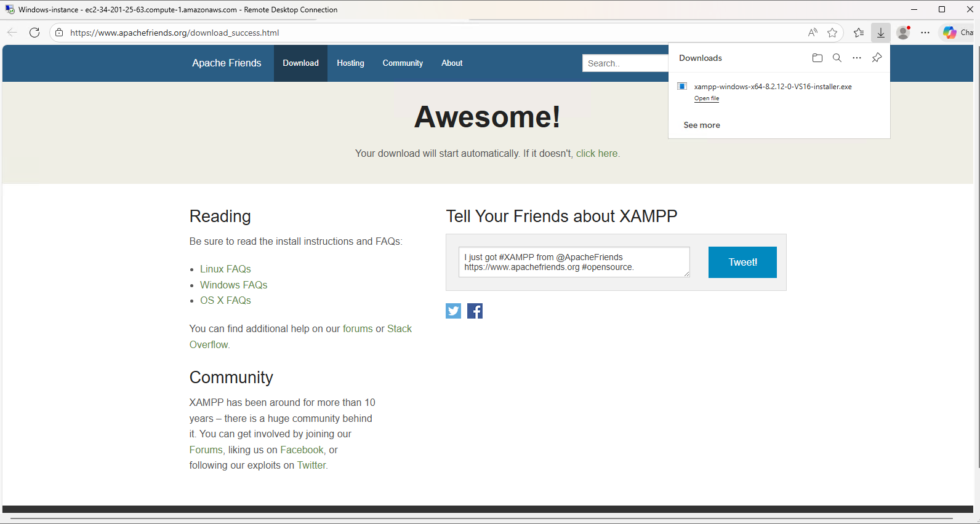
Task: Open the Copilot chat icon
Action: (x=950, y=33)
